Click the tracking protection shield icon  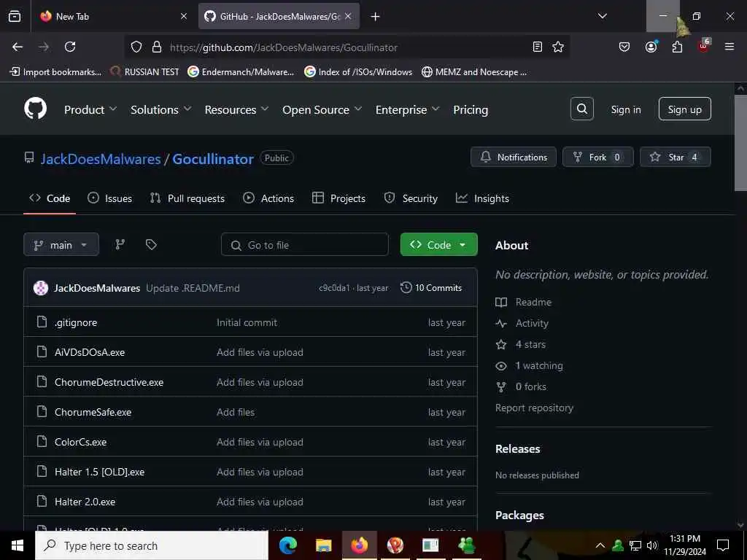click(x=136, y=47)
